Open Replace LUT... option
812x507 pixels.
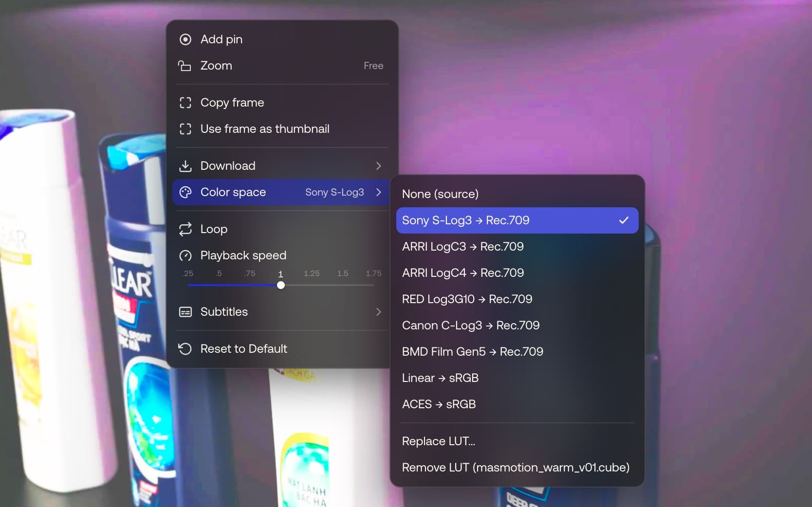tap(517, 441)
